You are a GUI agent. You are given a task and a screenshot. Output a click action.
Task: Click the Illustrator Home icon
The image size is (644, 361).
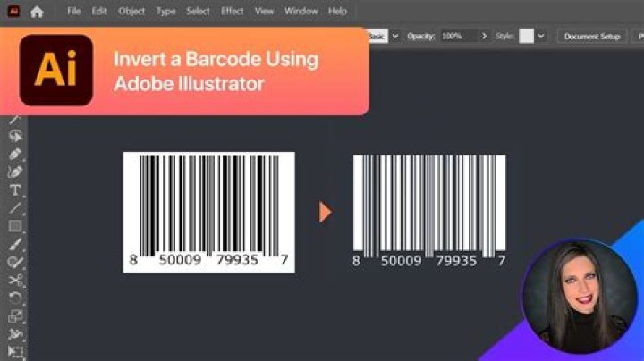pos(37,12)
